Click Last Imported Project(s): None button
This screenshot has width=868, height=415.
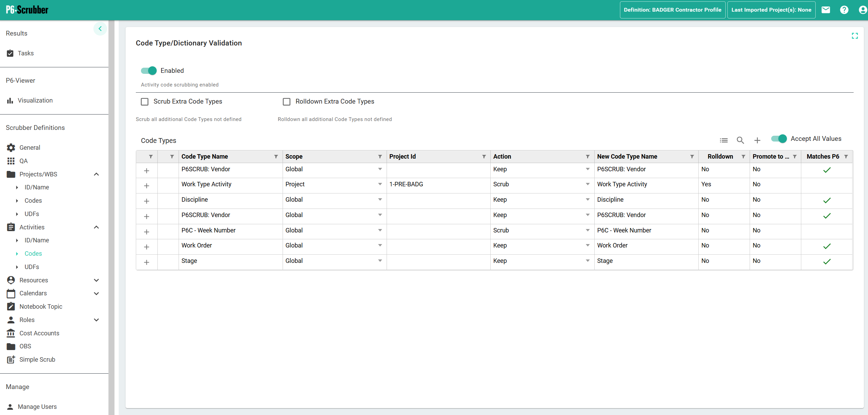click(771, 10)
